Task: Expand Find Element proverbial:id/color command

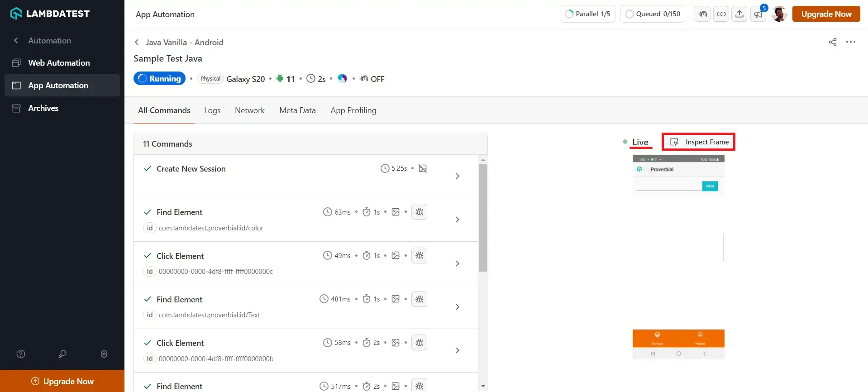Action: tap(458, 220)
